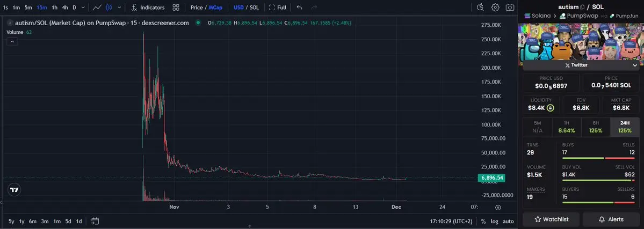Undo the last chart action

(299, 8)
